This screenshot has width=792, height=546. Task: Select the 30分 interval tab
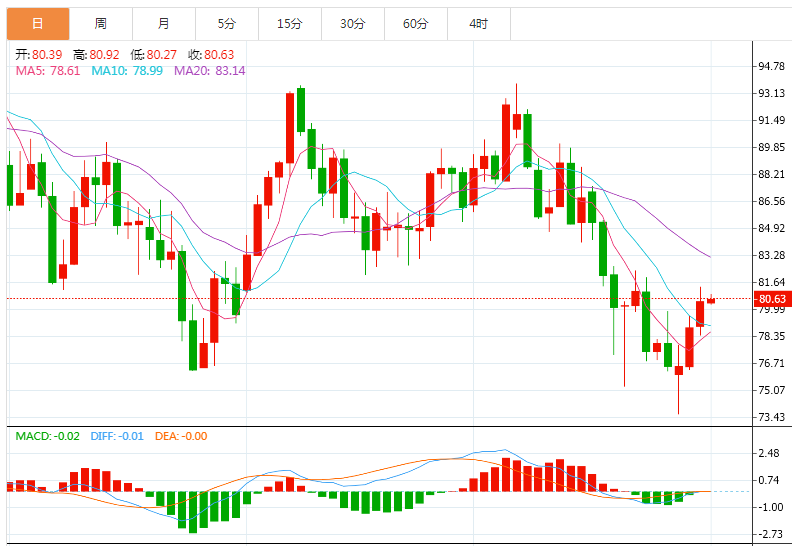click(353, 24)
